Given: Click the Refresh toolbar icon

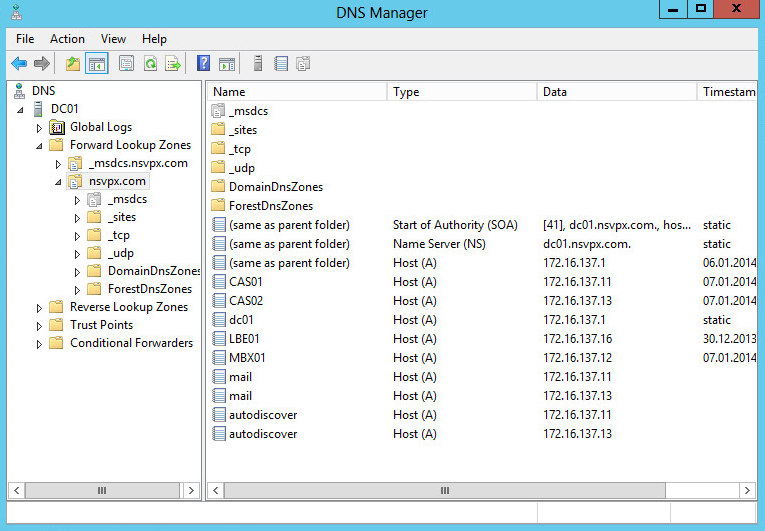Looking at the screenshot, I should pos(150,64).
